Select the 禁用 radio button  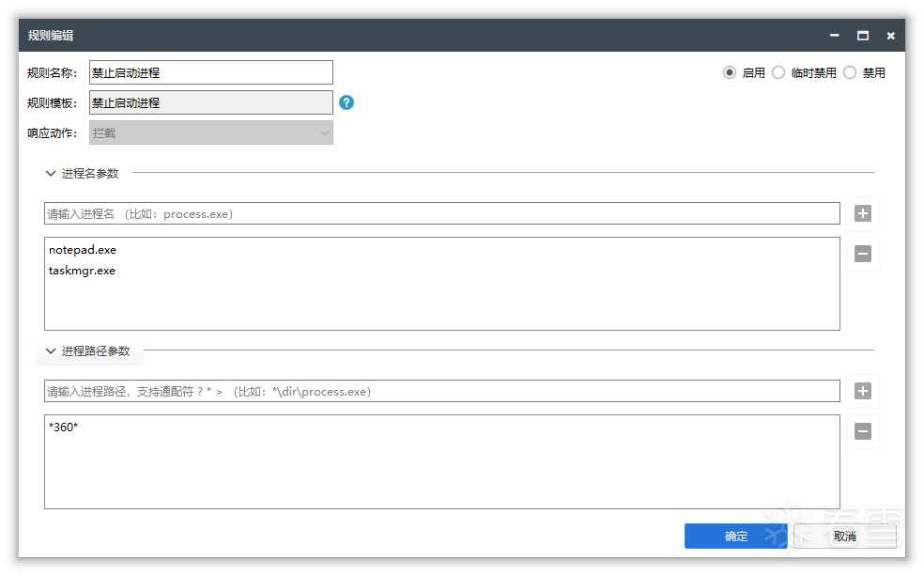pos(850,72)
